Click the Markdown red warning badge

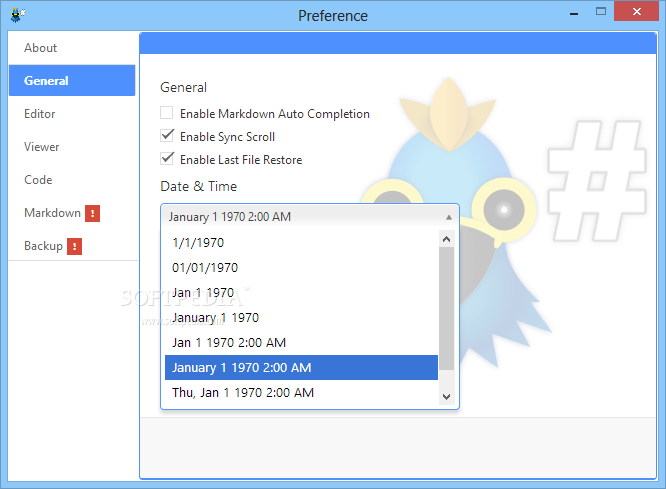click(92, 213)
